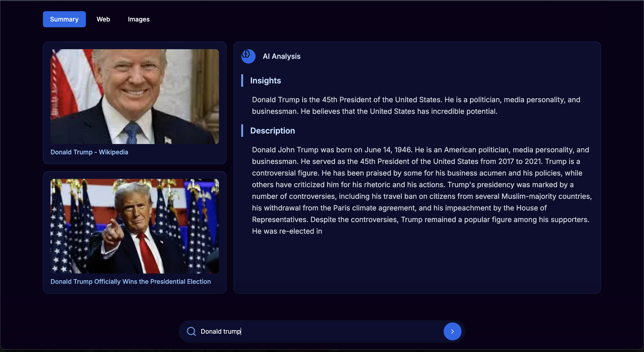Screen dimensions: 644x352
Task: Click the Description section heading
Action: click(x=273, y=131)
